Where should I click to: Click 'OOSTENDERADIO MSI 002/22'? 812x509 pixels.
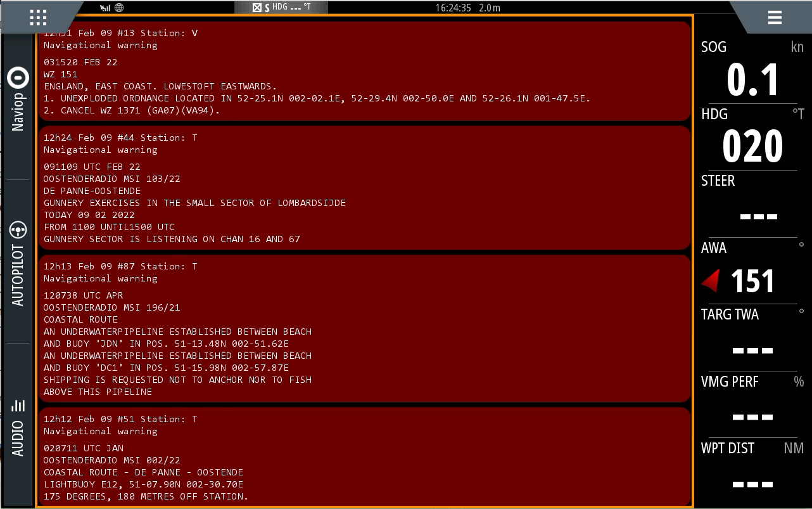point(112,460)
